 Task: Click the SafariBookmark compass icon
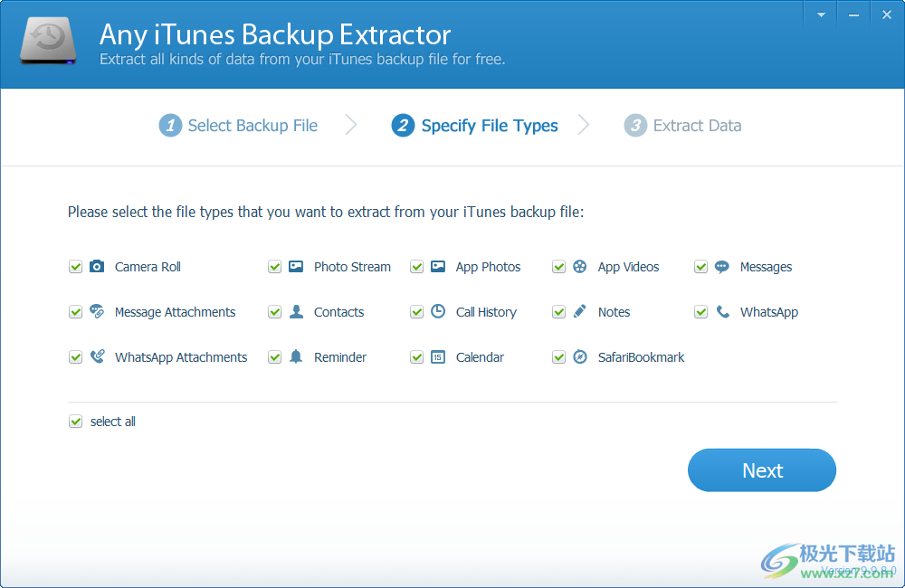click(579, 357)
